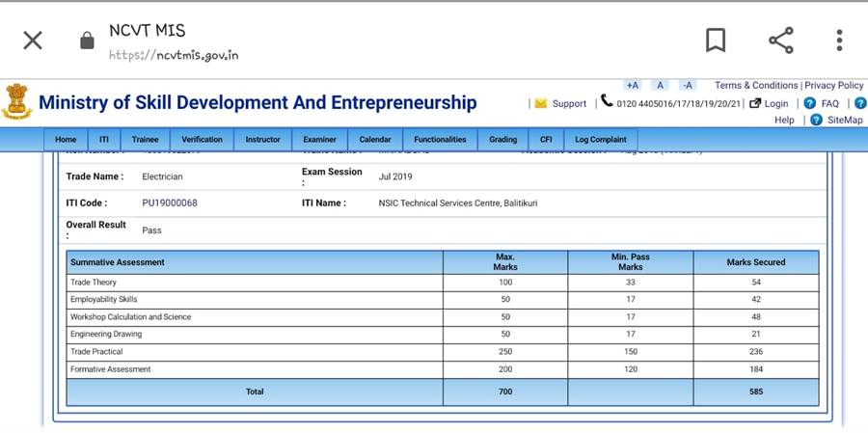
Task: Open the Verification menu
Action: click(x=203, y=140)
